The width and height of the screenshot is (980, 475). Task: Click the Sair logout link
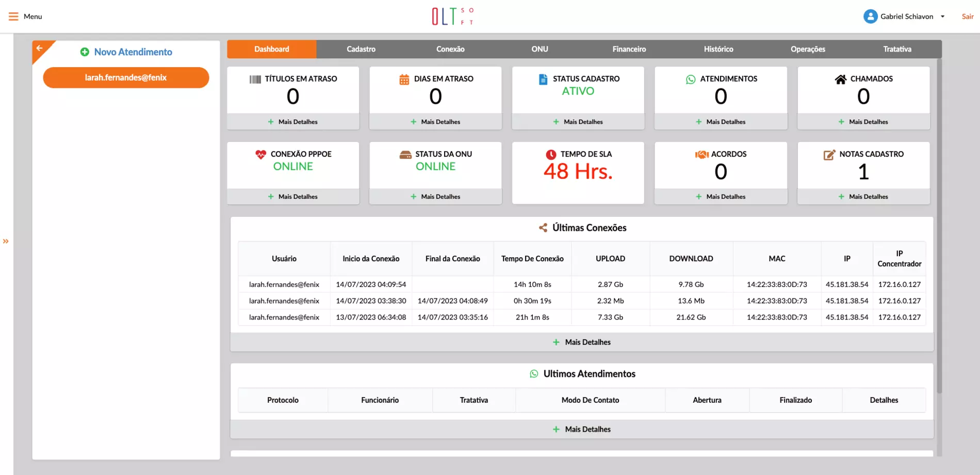968,17
